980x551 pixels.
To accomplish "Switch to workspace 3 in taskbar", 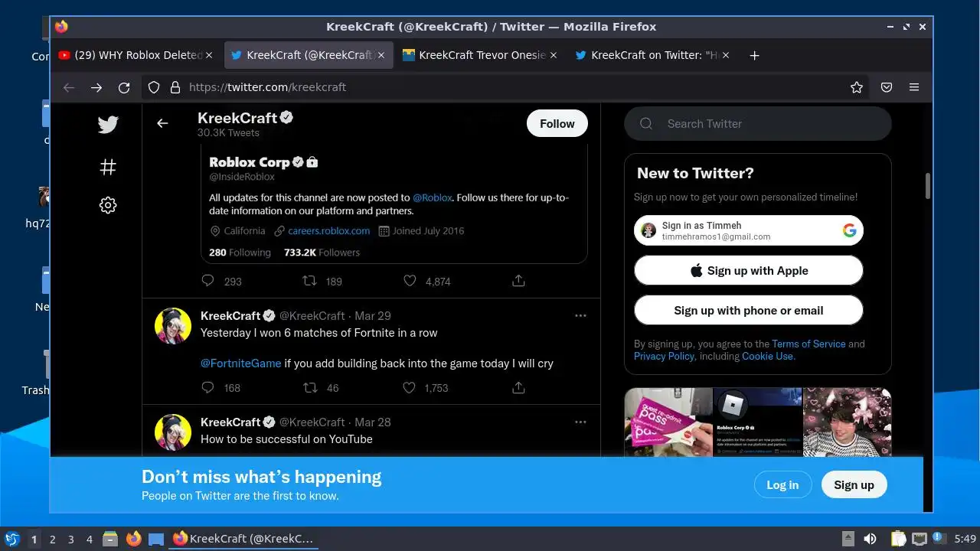I will coord(70,540).
